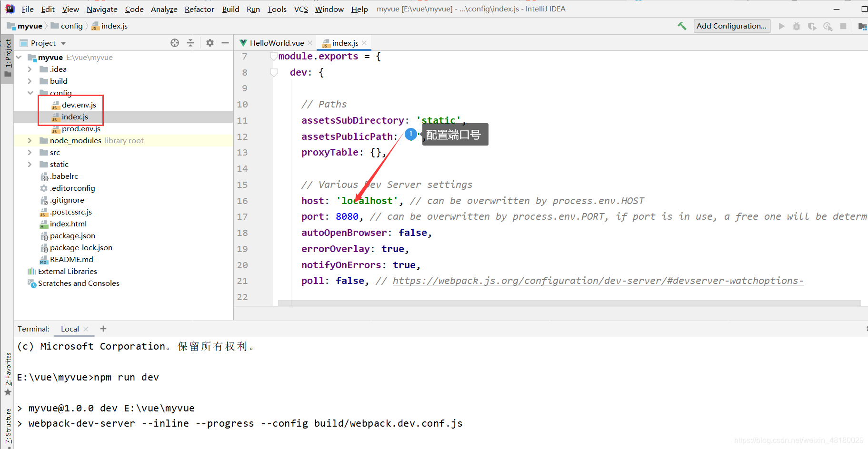Expand the node_modules folder
The width and height of the screenshot is (868, 449).
[x=30, y=140]
